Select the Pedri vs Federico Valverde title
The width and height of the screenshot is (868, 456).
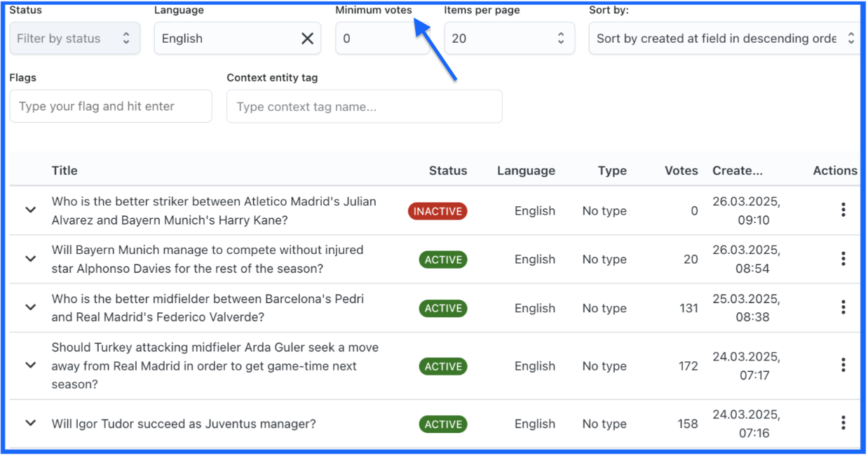[208, 307]
